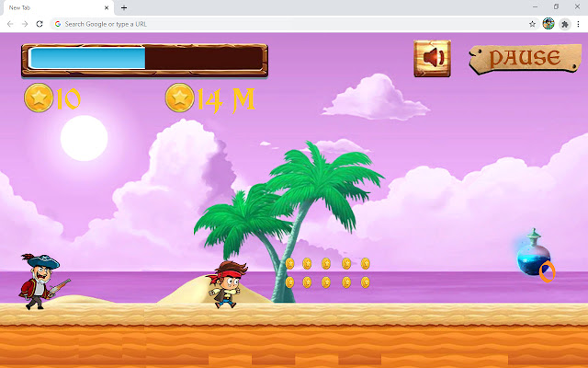Click the pirate captain holding a gun
The height and width of the screenshot is (368, 588).
click(x=42, y=282)
